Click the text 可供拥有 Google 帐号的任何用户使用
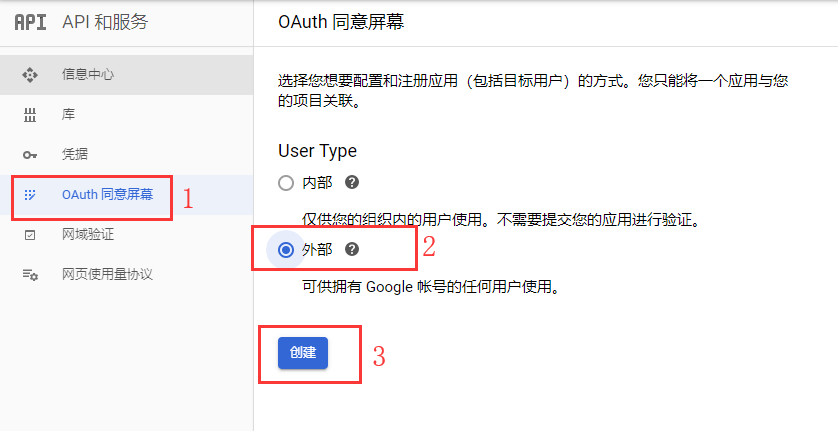Screen dimensions: 838x431 pyautogui.click(x=431, y=287)
